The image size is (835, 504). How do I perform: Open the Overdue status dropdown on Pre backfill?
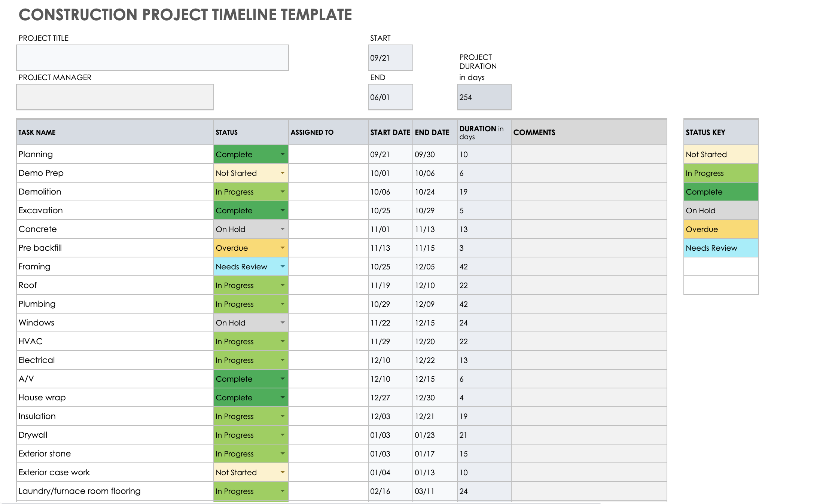[282, 248]
